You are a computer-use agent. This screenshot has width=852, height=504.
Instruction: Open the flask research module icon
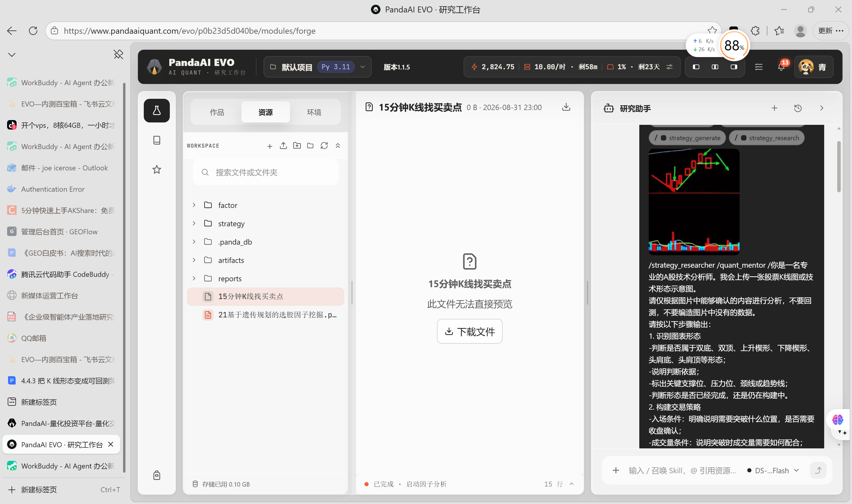click(x=156, y=110)
